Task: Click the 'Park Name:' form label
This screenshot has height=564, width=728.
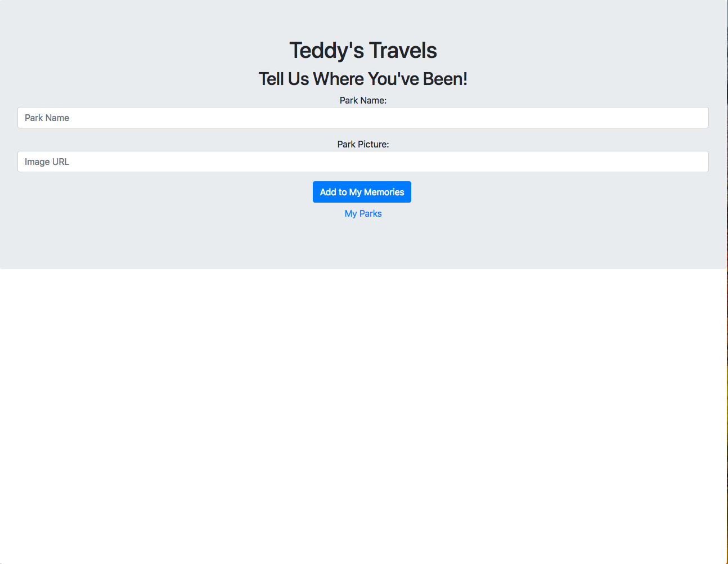Action: point(363,100)
